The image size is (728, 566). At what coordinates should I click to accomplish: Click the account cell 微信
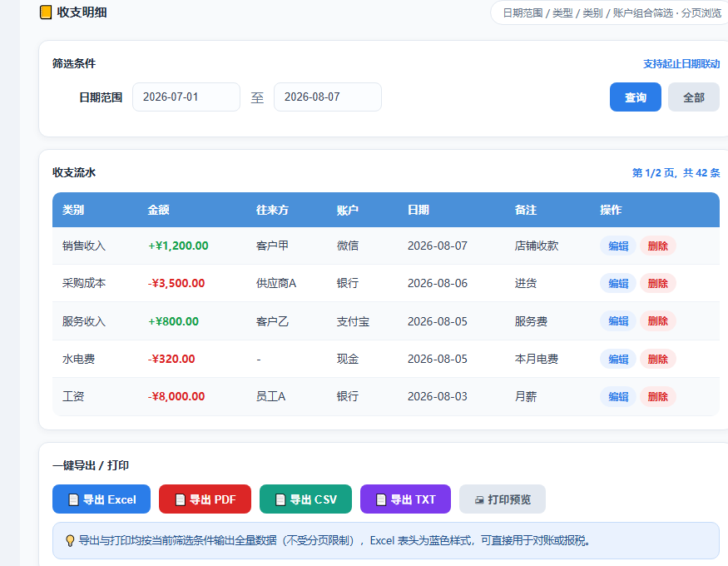point(347,246)
